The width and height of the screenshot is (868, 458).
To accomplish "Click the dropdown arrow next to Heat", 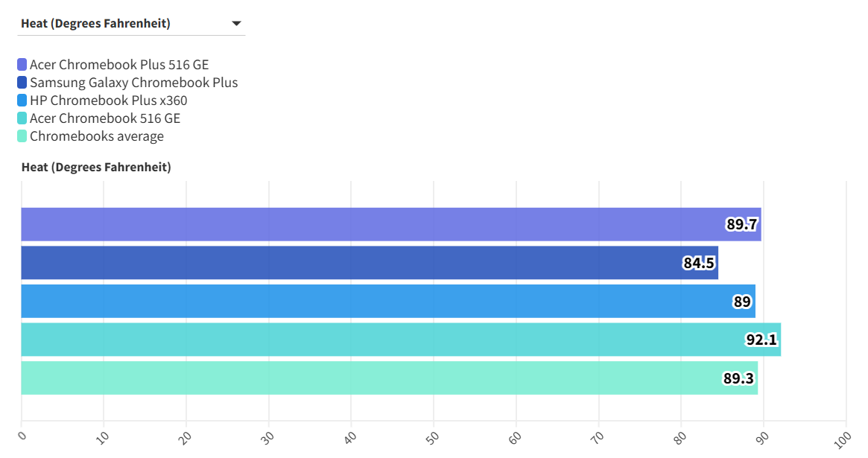I will [x=236, y=24].
